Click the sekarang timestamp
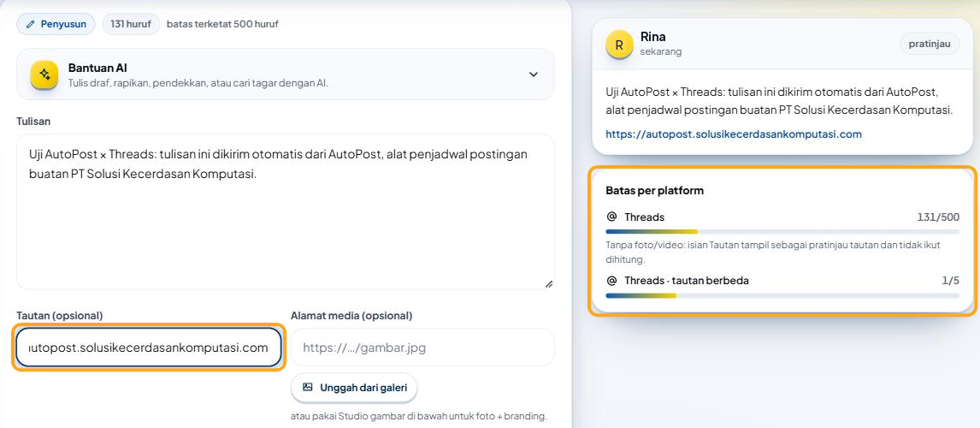Screen dimensions: 980x428 (x=661, y=52)
